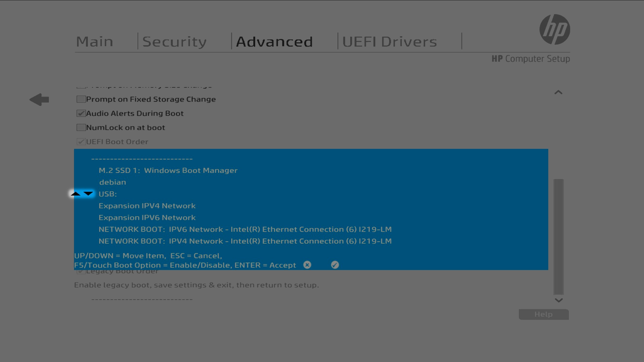The width and height of the screenshot is (644, 362).
Task: Click the Help button
Action: [x=543, y=314]
